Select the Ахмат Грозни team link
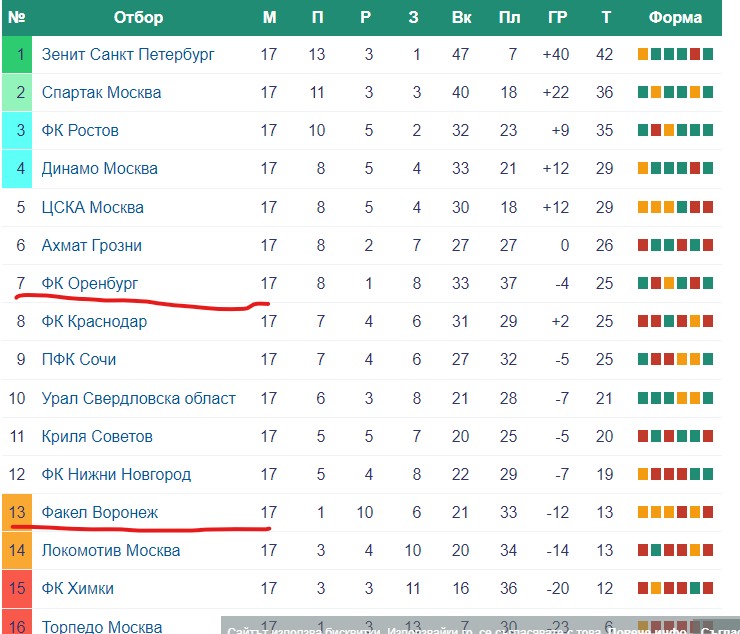This screenshot has width=740, height=634. pos(92,245)
